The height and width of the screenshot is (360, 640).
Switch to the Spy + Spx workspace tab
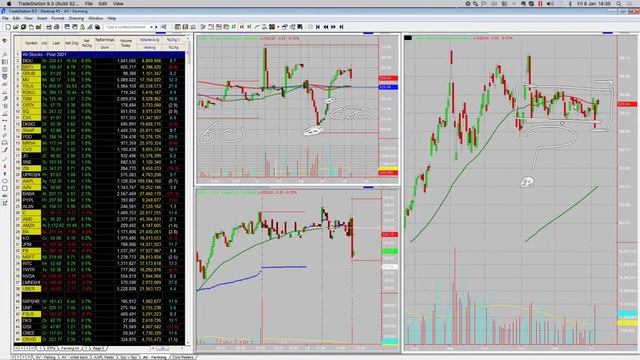pos(129,357)
